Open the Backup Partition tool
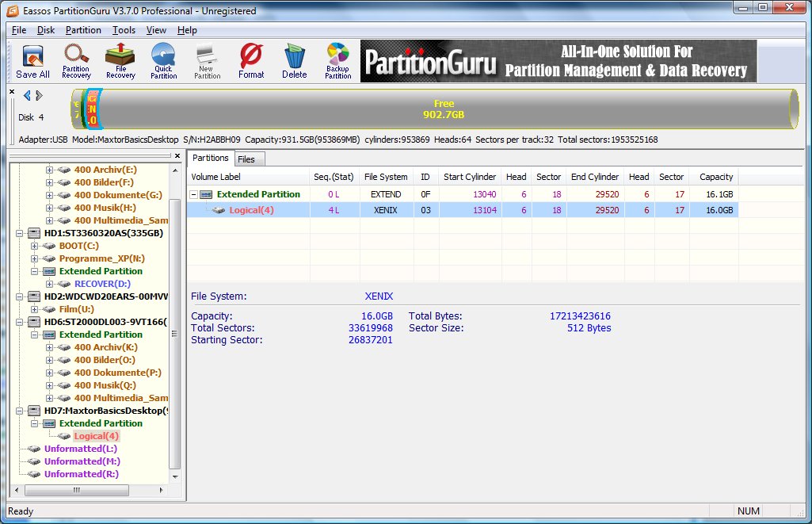 (x=338, y=62)
